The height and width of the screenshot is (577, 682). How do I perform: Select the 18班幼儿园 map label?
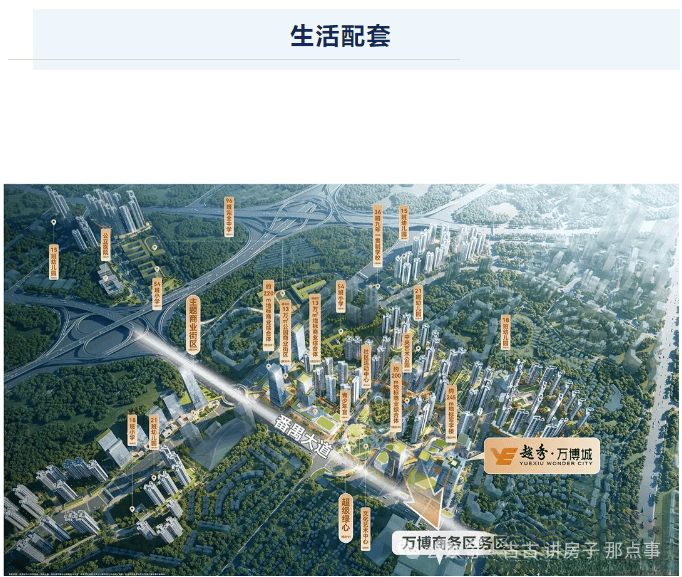pos(505,333)
